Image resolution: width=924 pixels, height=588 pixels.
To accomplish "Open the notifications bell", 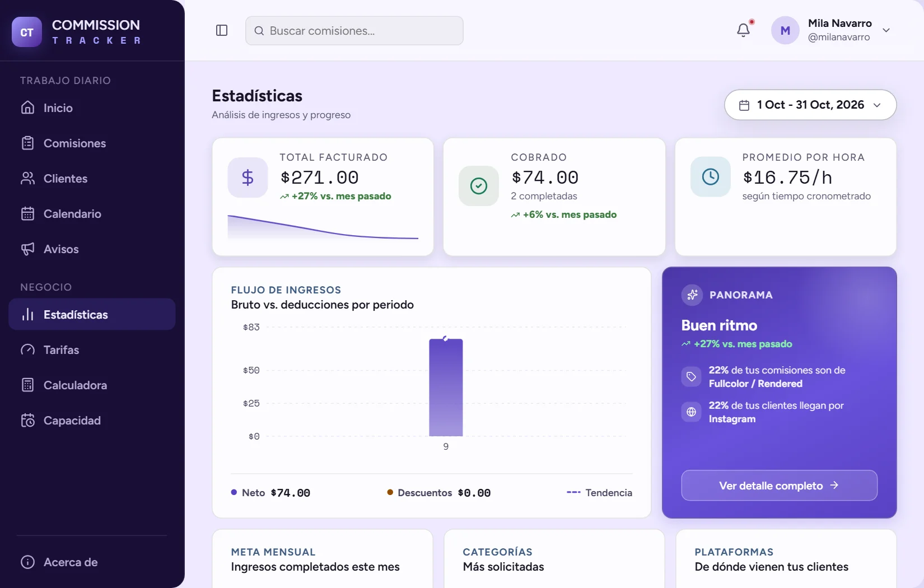I will 744,30.
